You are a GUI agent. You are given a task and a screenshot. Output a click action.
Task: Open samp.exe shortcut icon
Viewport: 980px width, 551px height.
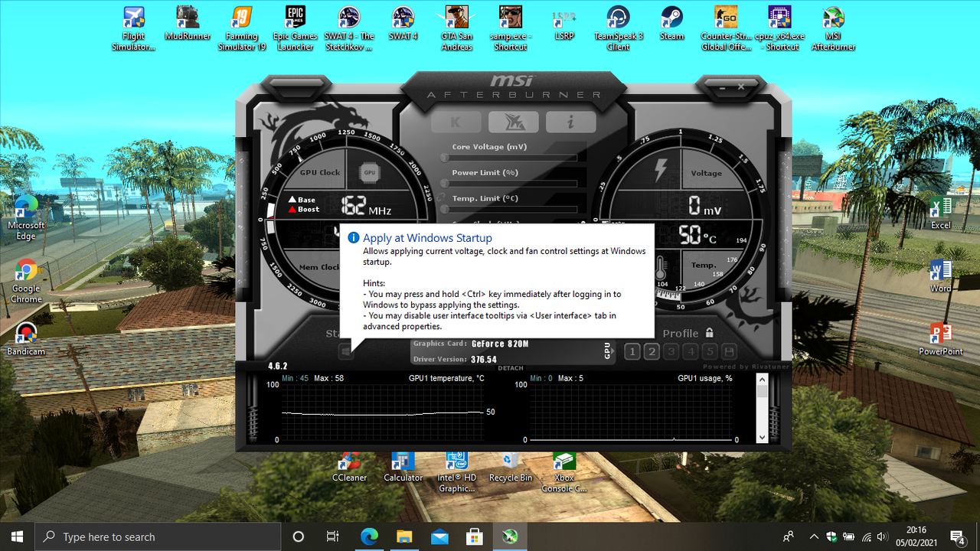511,29
